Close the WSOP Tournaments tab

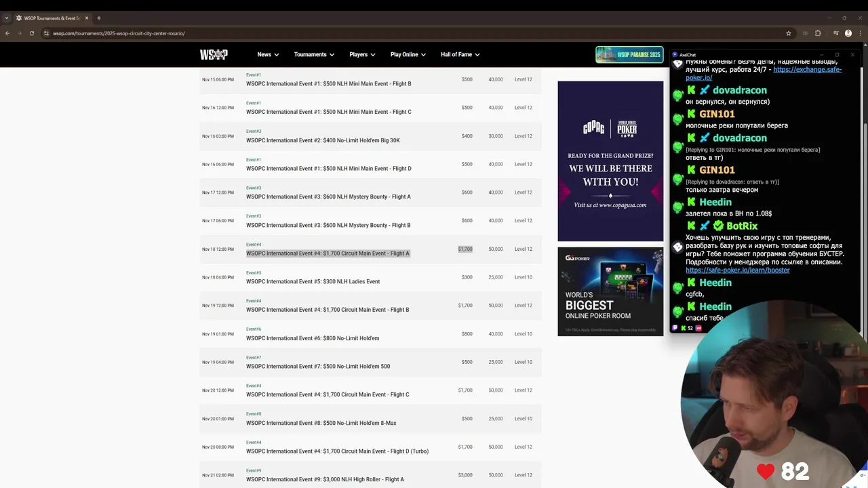point(87,18)
